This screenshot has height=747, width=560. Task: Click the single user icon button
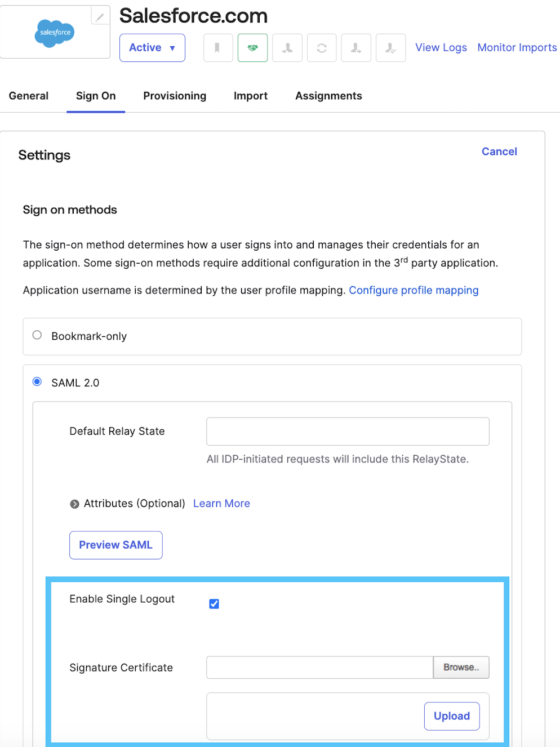(x=287, y=48)
